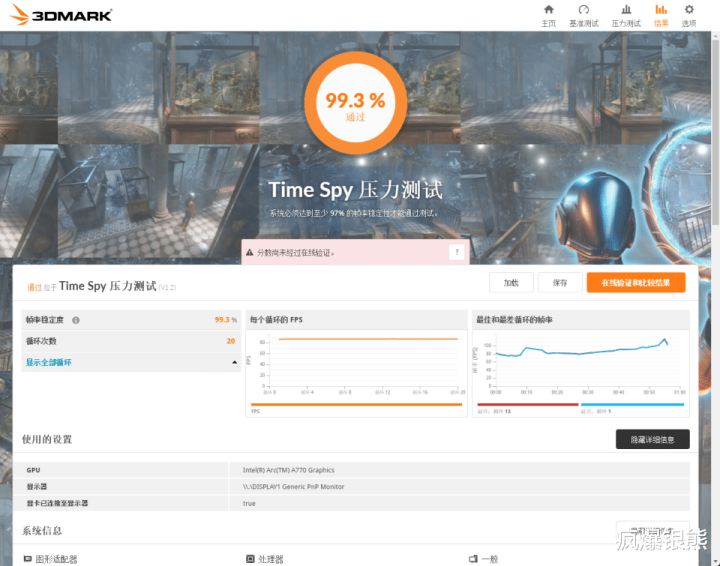Click 隐藏详细信息 dark button

652,439
